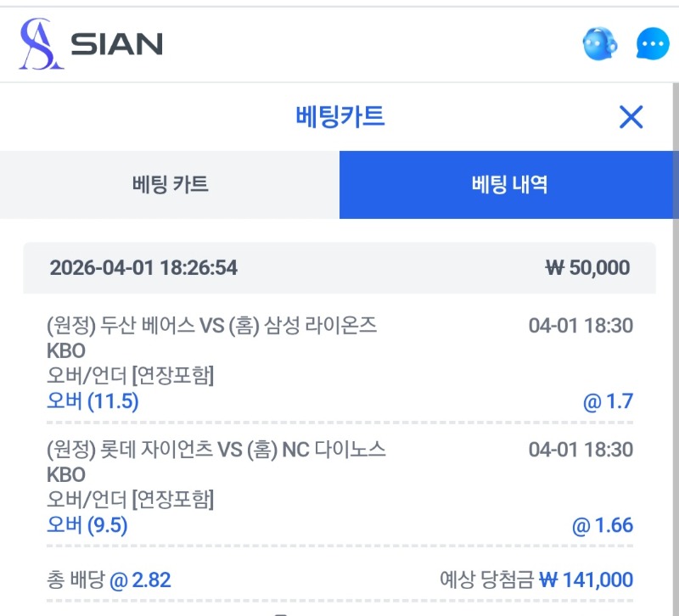This screenshot has width=679, height=616.
Task: Click the 2026-04-01 18:26:54 bet timestamp
Action: 143,268
